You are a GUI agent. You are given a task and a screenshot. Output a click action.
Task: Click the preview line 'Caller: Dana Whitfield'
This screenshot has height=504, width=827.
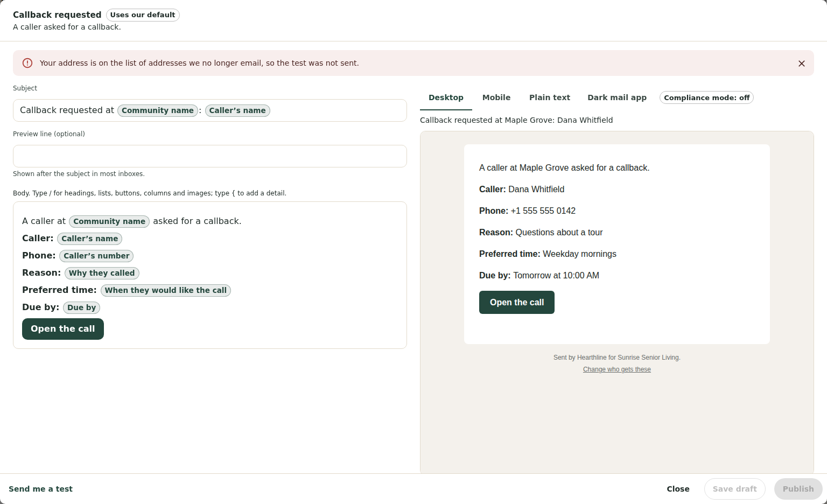coord(522,190)
